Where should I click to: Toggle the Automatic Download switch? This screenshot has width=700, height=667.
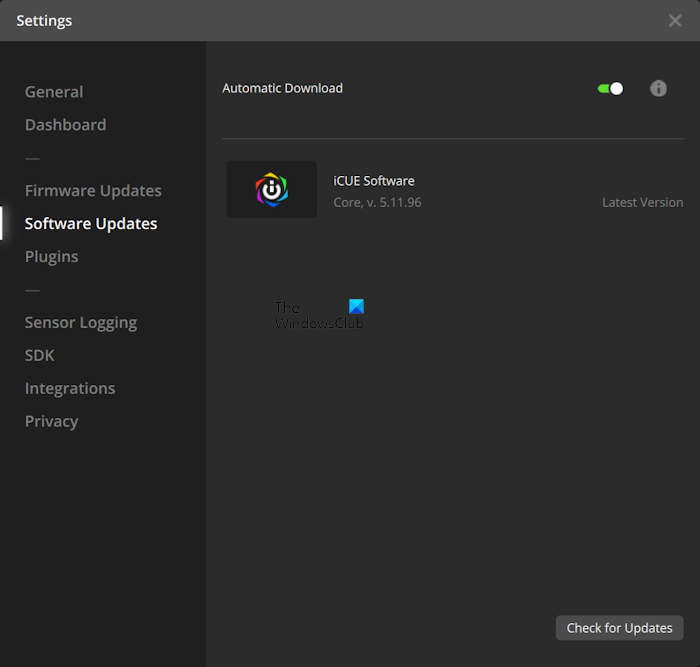click(x=610, y=88)
